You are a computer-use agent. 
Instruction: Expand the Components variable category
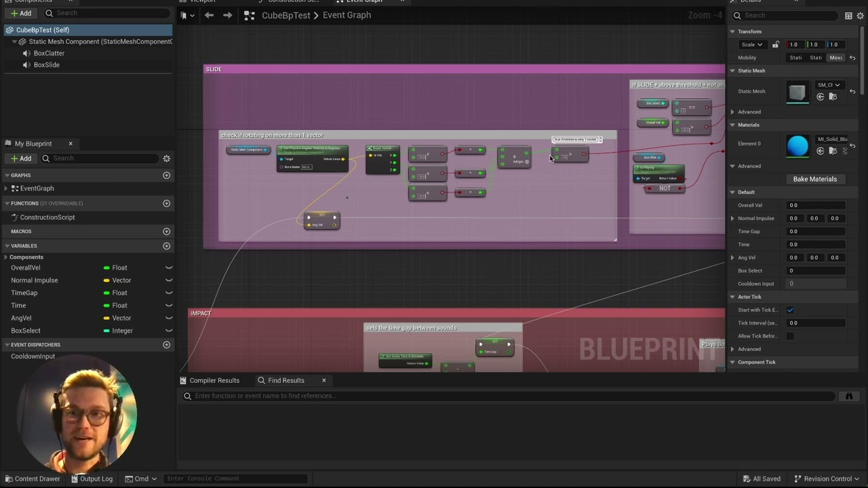[x=6, y=258]
